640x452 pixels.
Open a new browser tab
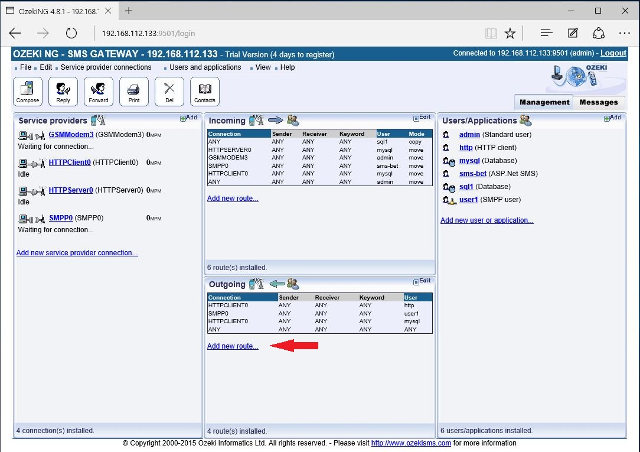pos(129,11)
